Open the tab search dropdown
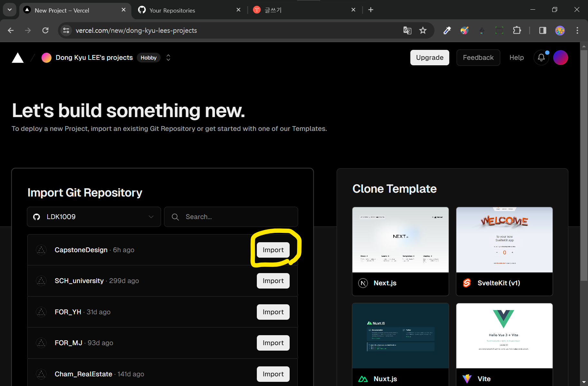Viewport: 588px width, 386px height. pos(10,10)
